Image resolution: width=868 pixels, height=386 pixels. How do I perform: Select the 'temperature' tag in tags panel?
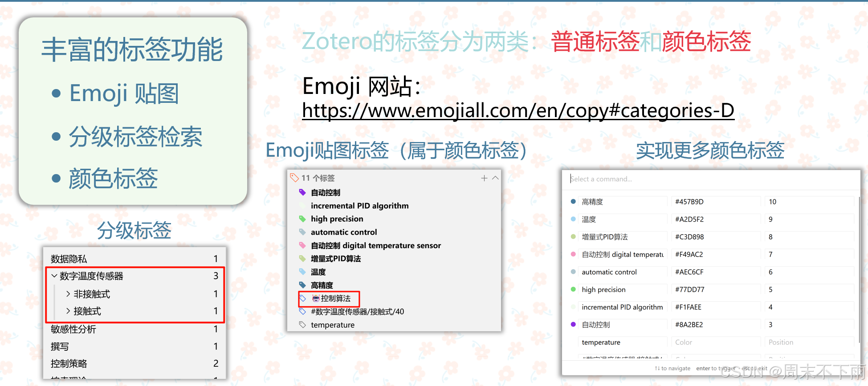click(332, 325)
